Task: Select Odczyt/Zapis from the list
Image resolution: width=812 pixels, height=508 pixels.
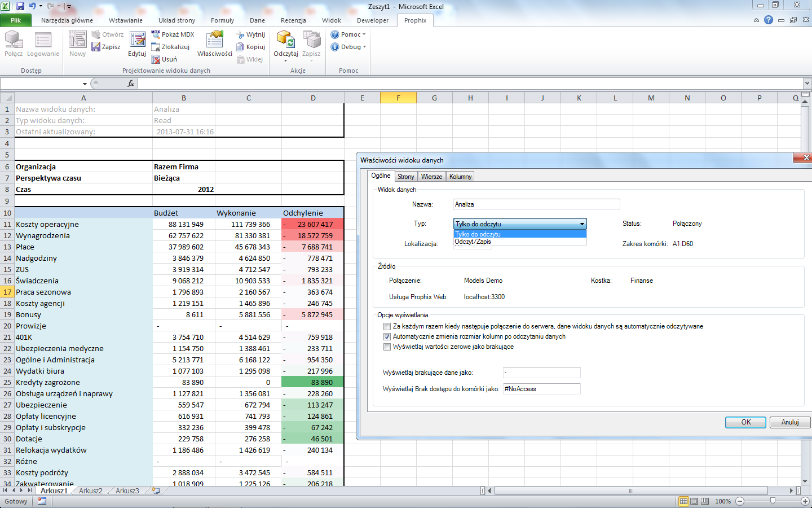Action: 520,242
